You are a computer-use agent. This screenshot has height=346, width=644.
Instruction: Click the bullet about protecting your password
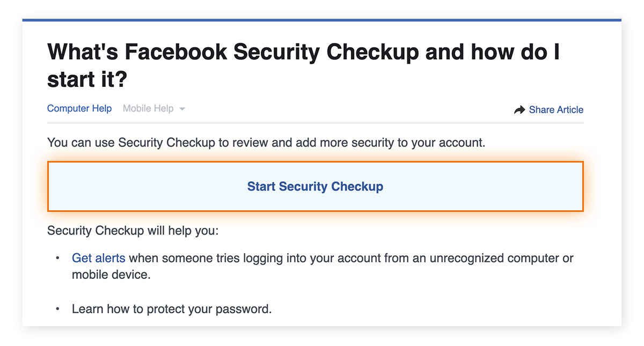(172, 308)
